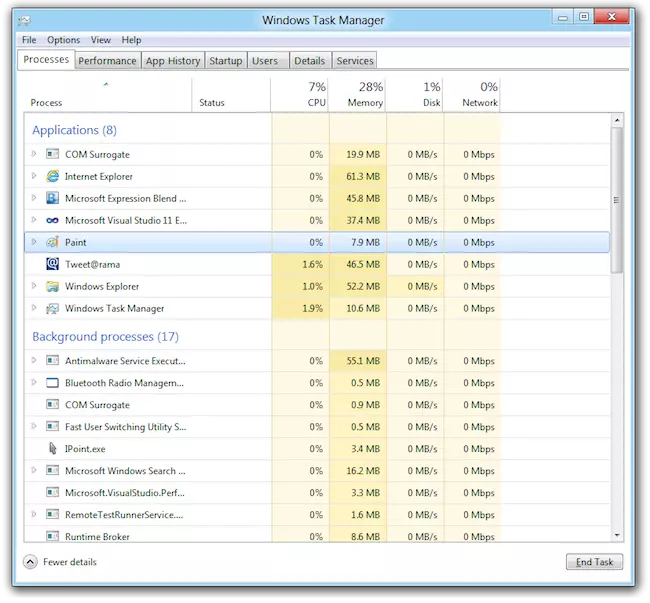Image resolution: width=650 pixels, height=603 pixels.
Task: Sort by the Network column header
Action: pos(472,95)
